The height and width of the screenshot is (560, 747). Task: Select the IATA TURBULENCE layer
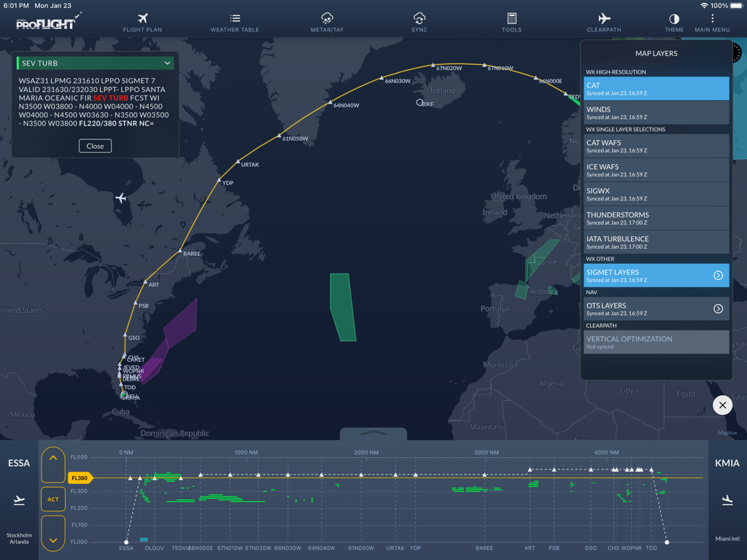point(656,242)
